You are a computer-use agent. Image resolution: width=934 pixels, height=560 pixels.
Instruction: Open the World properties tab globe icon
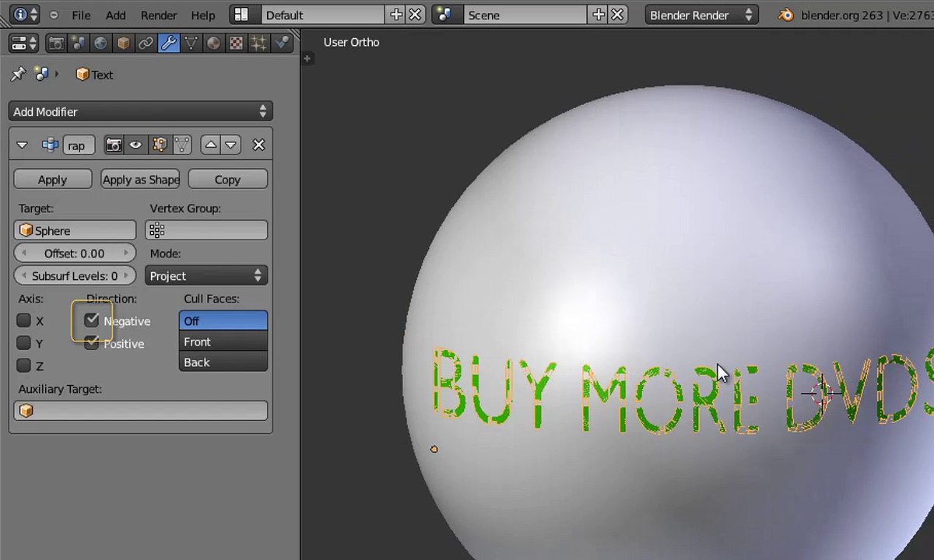tap(101, 44)
